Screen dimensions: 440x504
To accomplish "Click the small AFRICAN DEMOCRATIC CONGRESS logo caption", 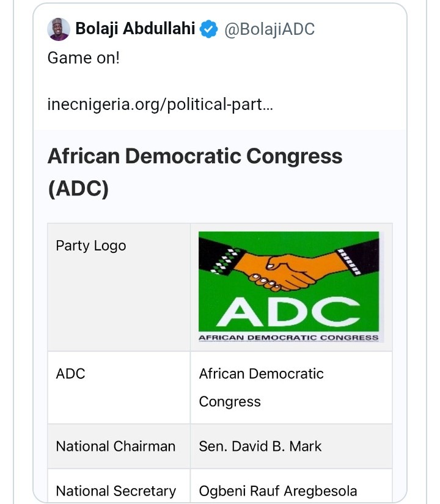I will (x=288, y=338).
